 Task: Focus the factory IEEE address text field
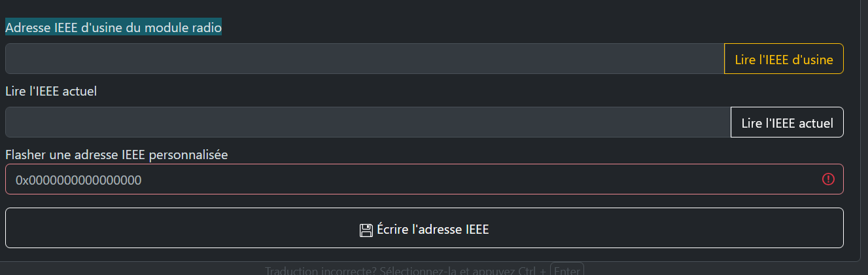click(x=364, y=59)
